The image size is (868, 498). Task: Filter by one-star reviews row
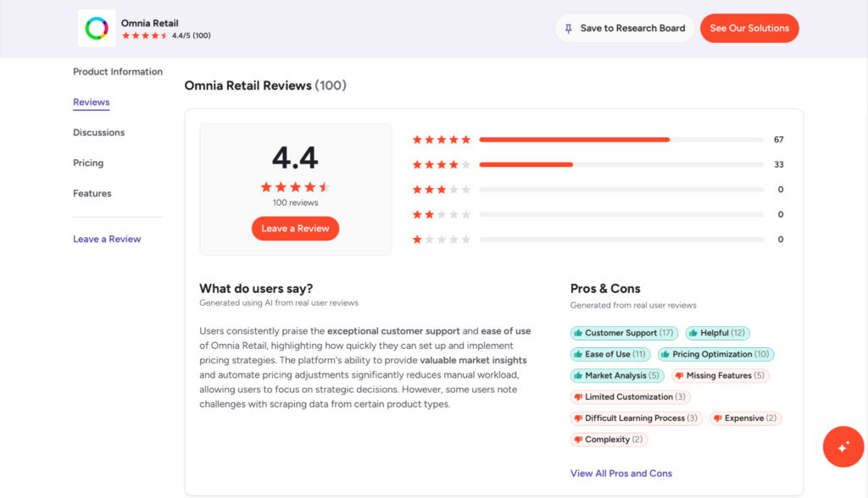point(598,239)
